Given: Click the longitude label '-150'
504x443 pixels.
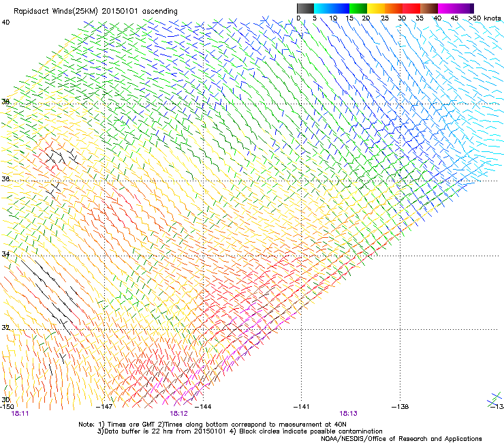Looking at the screenshot, I should [x=7, y=407].
